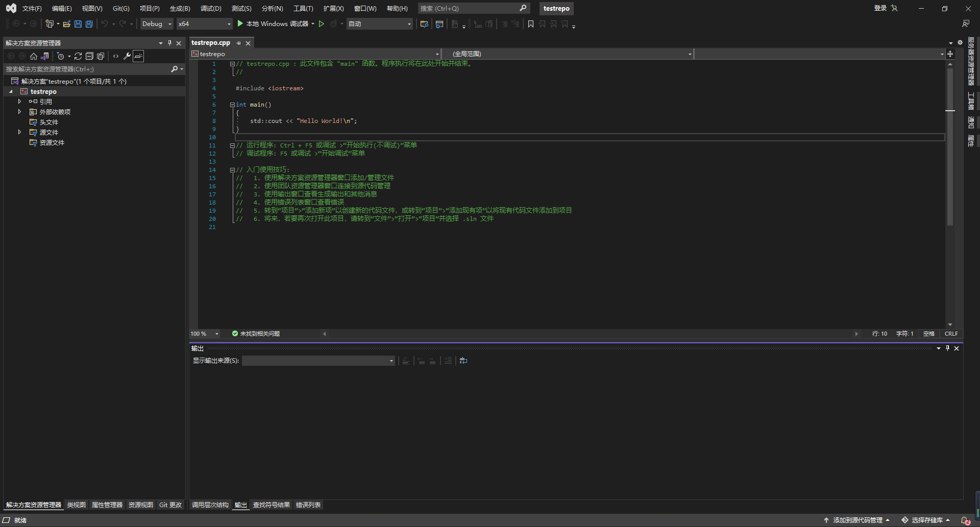Click the bookmark icon in the toolbar

point(531,24)
